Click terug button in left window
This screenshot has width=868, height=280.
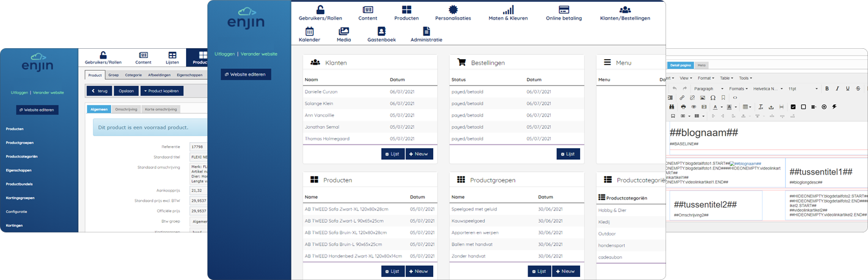click(x=99, y=90)
